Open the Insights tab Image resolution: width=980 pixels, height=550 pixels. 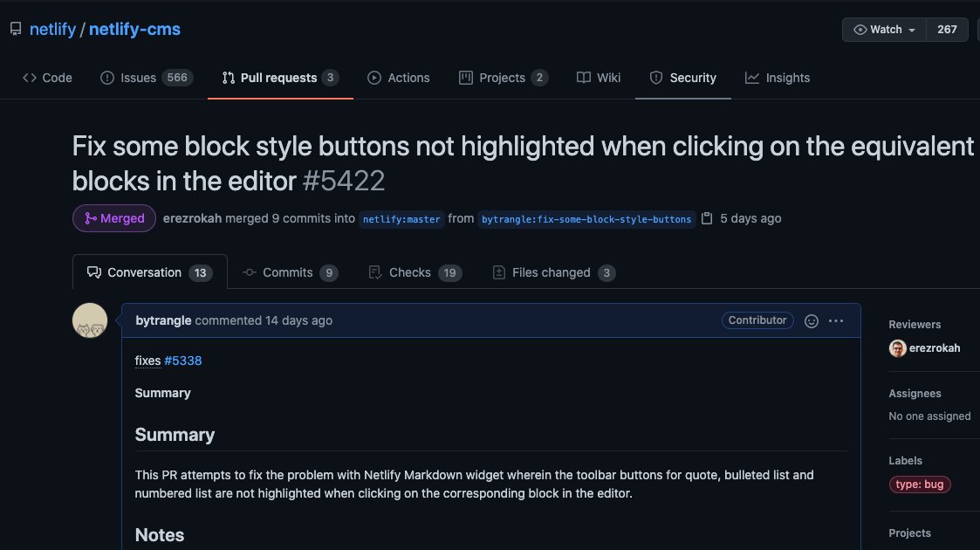point(778,78)
